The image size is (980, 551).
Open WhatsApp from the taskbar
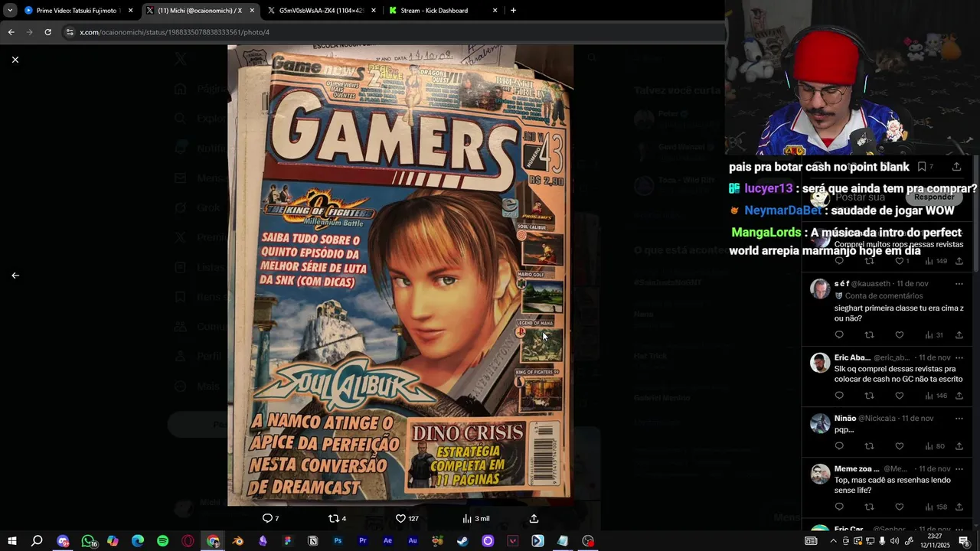88,541
